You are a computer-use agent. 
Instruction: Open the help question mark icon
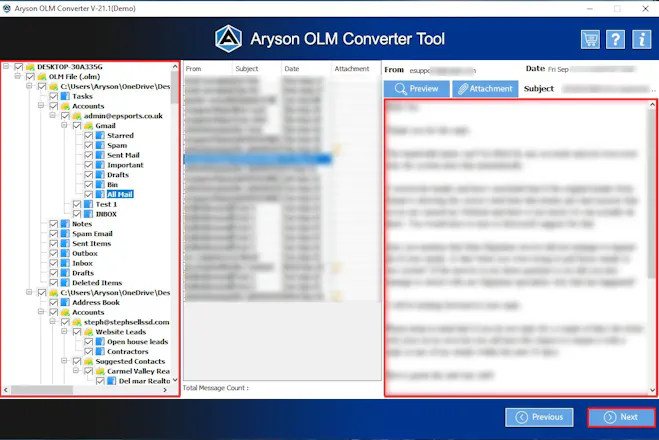point(615,40)
